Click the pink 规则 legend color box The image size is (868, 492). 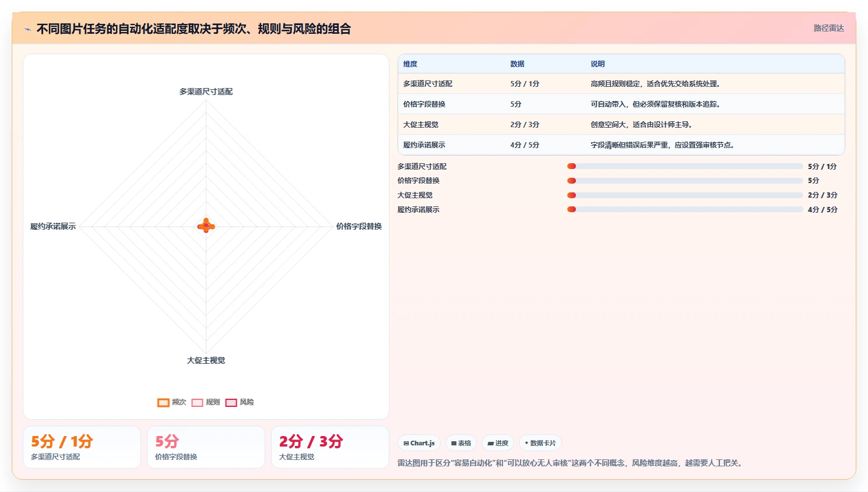point(197,402)
